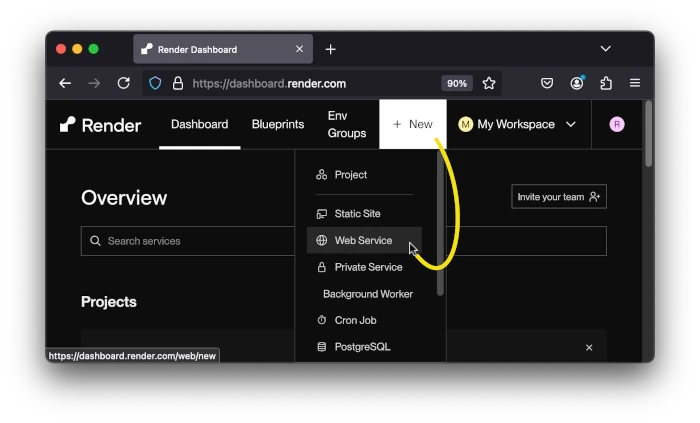The width and height of the screenshot is (700, 423).
Task: Click the My Workspace label
Action: click(516, 124)
